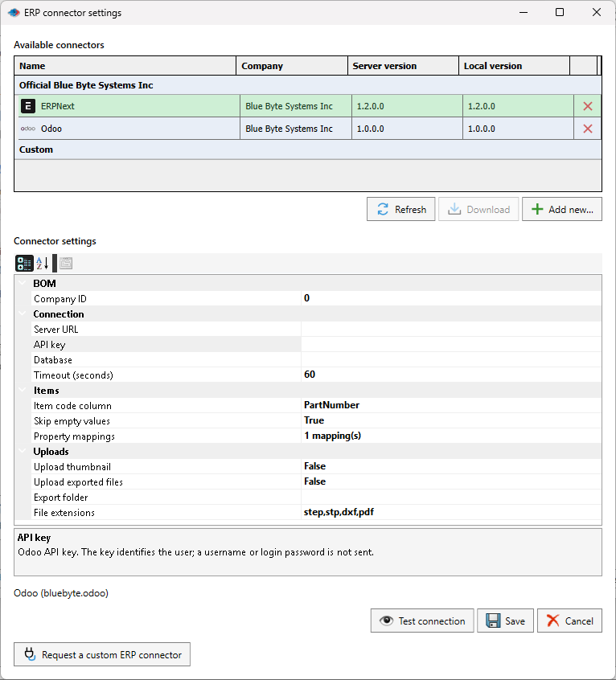Edit the Timeout value 60
The height and width of the screenshot is (680, 616).
(x=451, y=375)
